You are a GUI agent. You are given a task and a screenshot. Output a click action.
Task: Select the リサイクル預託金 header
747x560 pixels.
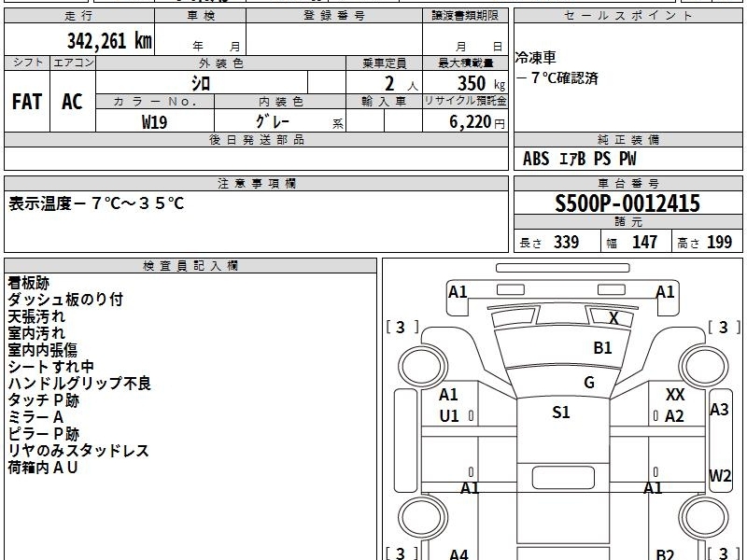click(465, 102)
